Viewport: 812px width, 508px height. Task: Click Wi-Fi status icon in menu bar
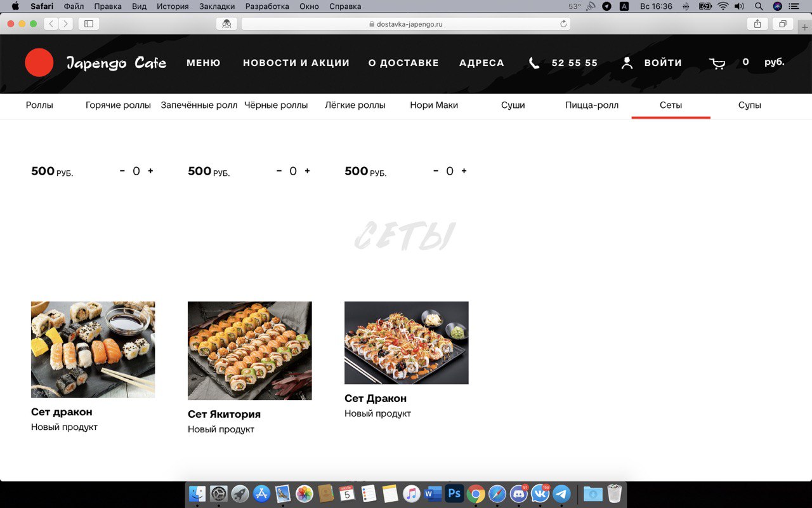tap(723, 6)
